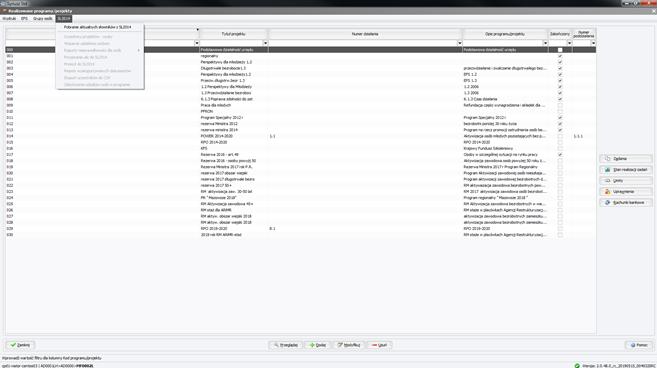Toggle Zakończony checkbox for row 017

coord(560,155)
